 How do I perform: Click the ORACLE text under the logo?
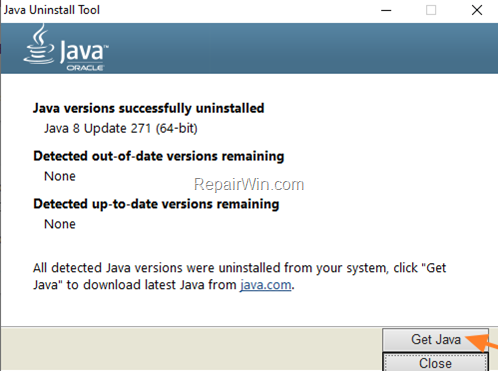[x=85, y=68]
